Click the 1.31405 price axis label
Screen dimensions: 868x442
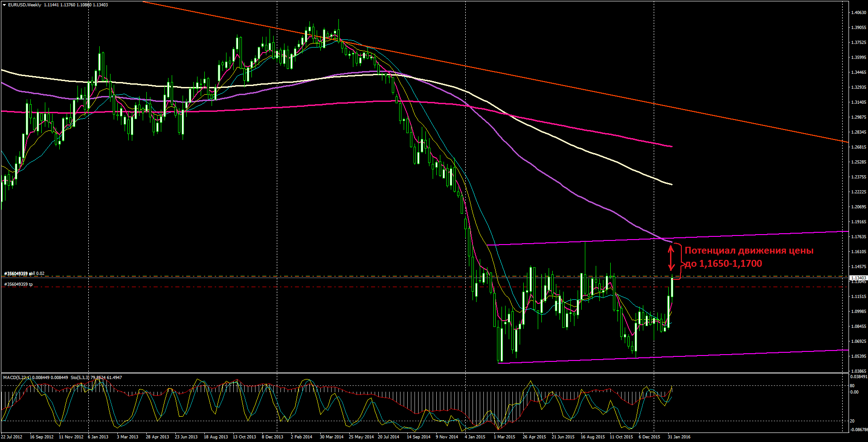[x=858, y=102]
